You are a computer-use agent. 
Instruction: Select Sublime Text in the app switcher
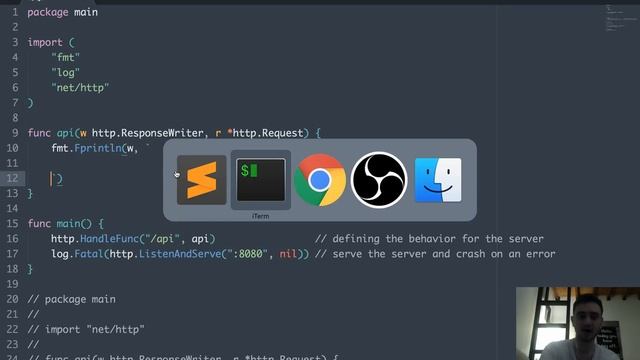[202, 180]
